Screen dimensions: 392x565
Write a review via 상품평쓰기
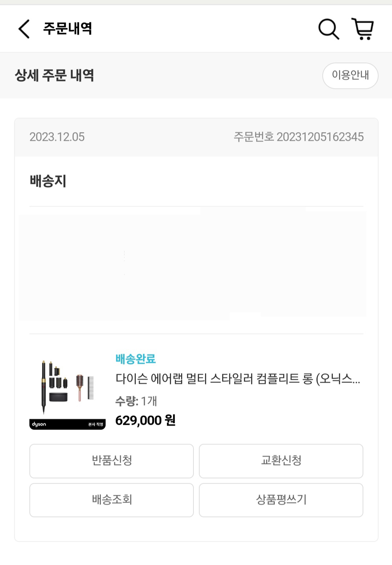281,500
